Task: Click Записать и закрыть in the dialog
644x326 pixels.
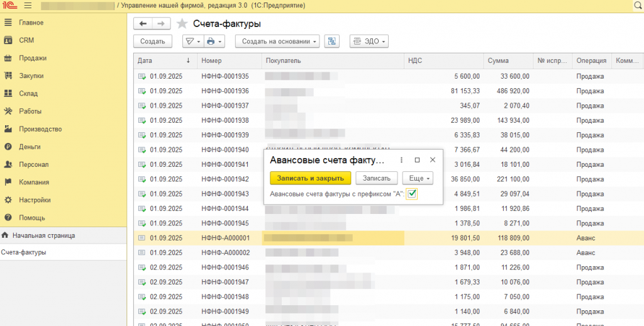Action: click(310, 178)
